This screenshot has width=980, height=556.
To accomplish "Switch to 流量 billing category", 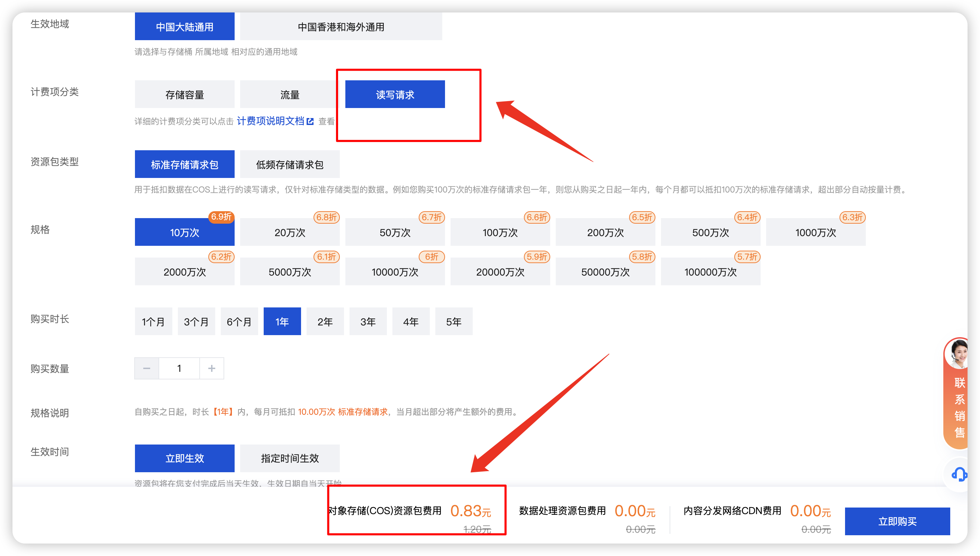I will (x=290, y=94).
